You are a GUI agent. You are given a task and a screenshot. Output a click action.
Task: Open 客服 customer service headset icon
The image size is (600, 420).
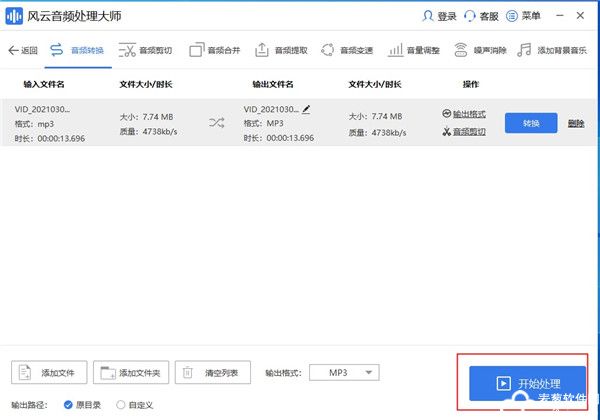click(x=470, y=16)
